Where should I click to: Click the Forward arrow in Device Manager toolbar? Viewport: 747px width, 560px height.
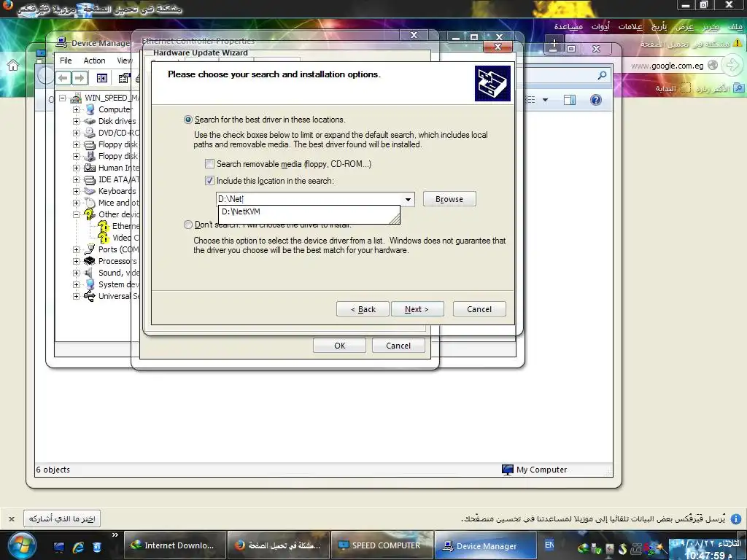point(80,77)
